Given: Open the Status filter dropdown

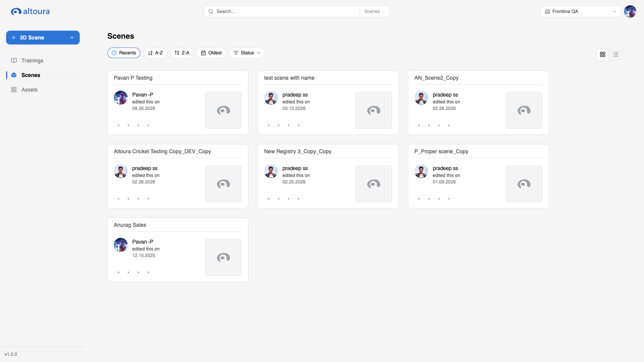Looking at the screenshot, I should pos(247,53).
